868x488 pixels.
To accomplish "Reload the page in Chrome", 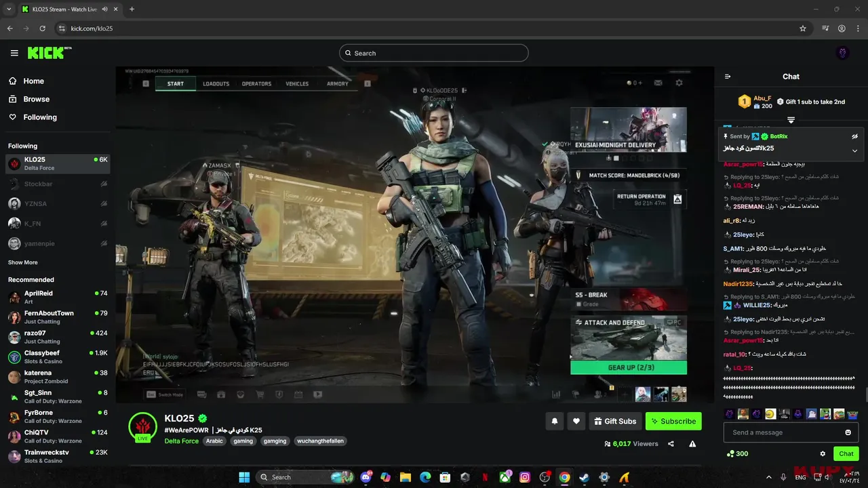I will [x=42, y=28].
